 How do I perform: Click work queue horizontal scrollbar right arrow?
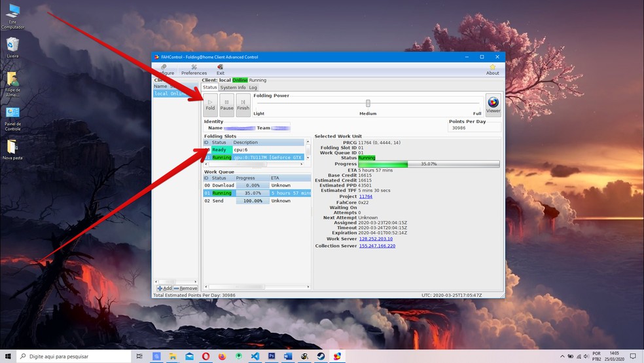[x=308, y=286]
